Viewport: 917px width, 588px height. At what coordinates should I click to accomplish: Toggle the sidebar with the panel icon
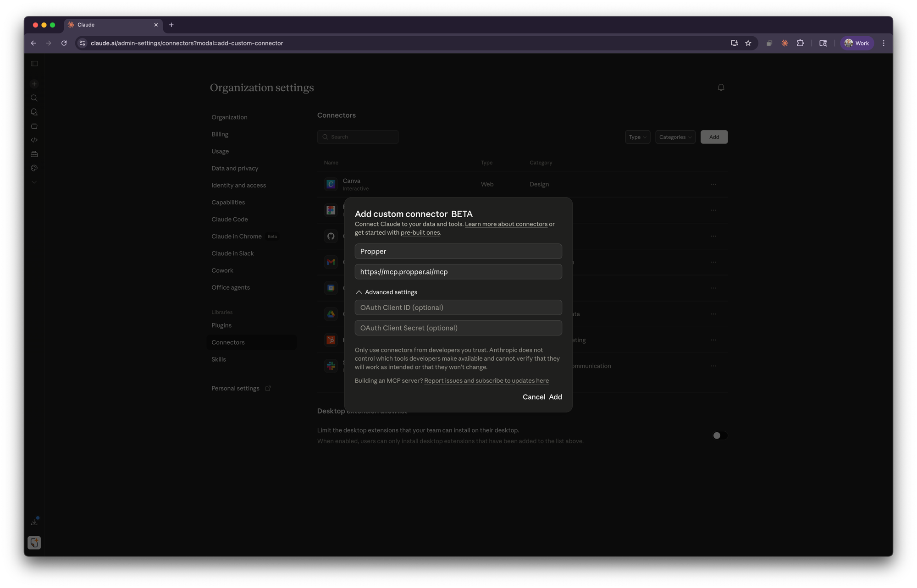tap(34, 63)
